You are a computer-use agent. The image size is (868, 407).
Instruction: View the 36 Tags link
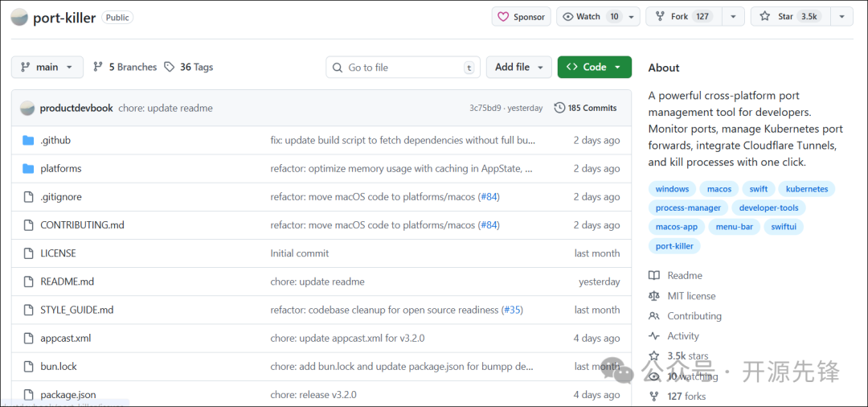coord(188,67)
